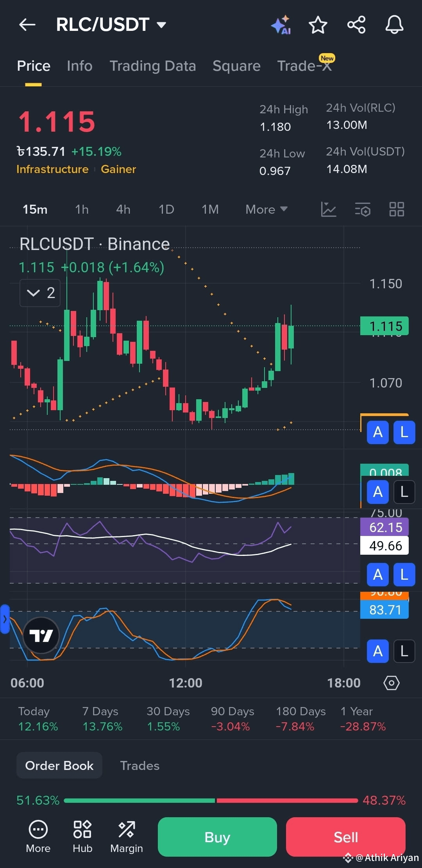Show the Trades tab
Image resolution: width=422 pixels, height=868 pixels.
coord(140,766)
